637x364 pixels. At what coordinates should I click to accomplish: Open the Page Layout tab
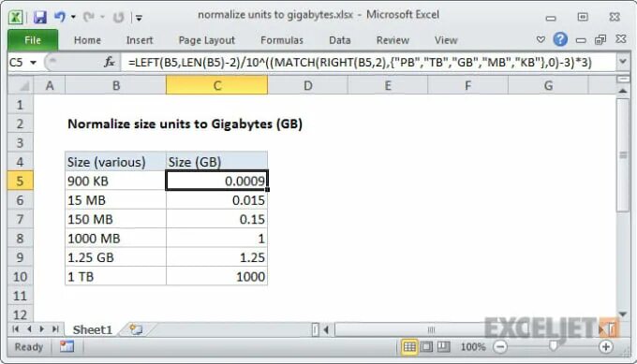tap(207, 40)
